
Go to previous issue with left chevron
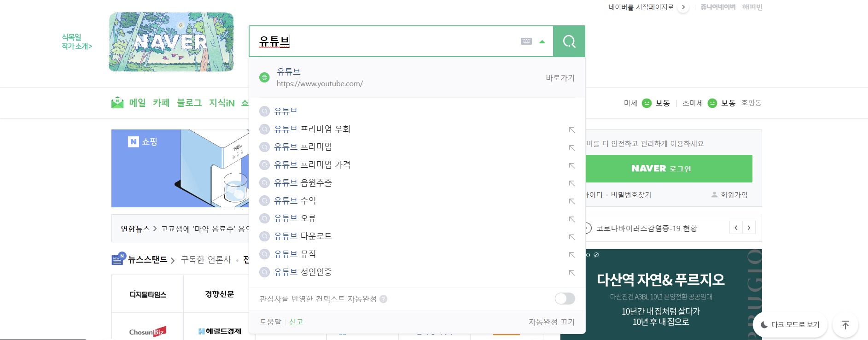[736, 228]
